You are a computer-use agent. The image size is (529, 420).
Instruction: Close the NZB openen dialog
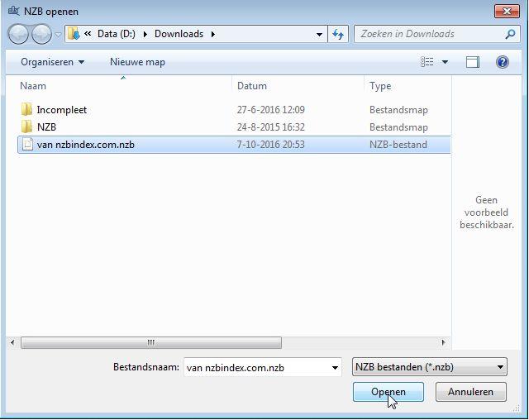(x=507, y=11)
